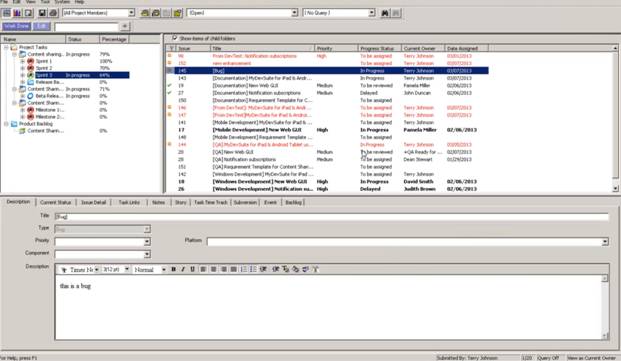Switch to the Backlog tab
Image resolution: width=621 pixels, height=361 pixels.
tap(293, 202)
